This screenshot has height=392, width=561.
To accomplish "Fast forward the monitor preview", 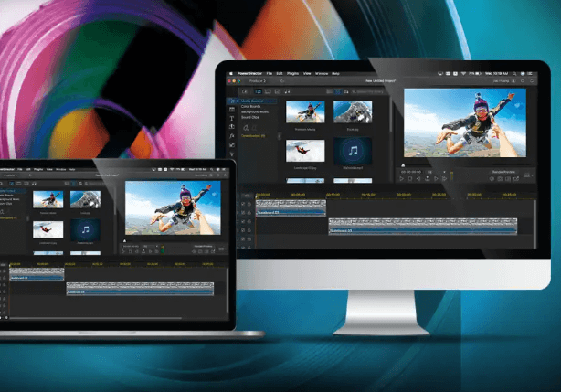I will click(x=444, y=178).
